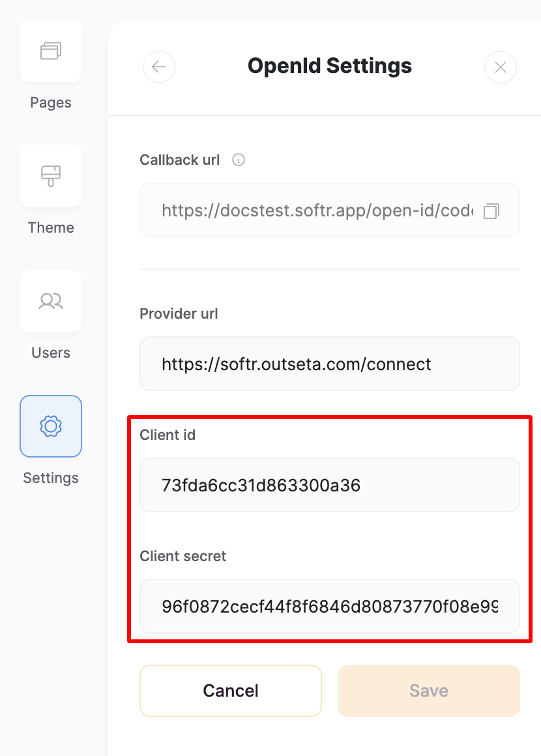Save the OpenId Settings
541x756 pixels.
point(428,690)
